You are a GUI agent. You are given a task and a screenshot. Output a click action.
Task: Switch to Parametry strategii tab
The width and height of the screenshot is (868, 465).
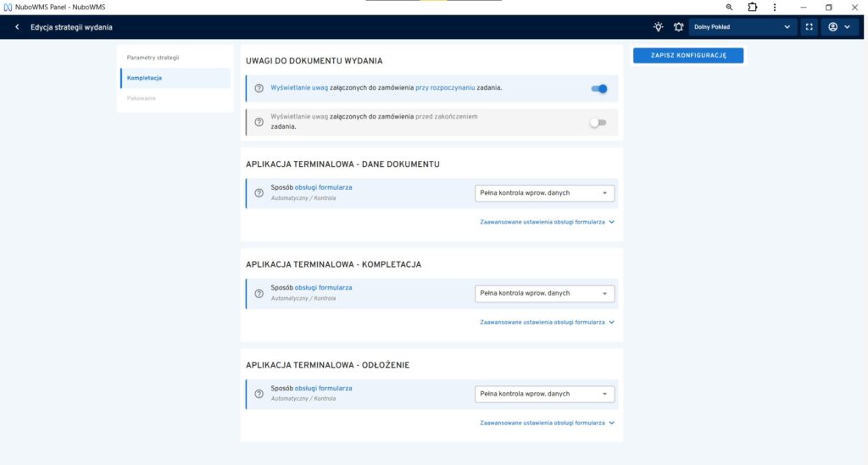(153, 58)
